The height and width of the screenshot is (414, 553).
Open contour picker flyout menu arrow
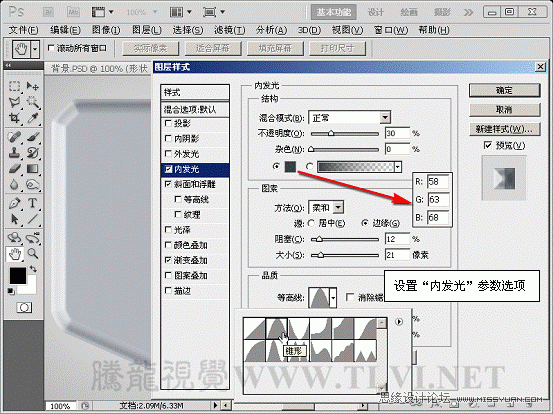click(399, 322)
